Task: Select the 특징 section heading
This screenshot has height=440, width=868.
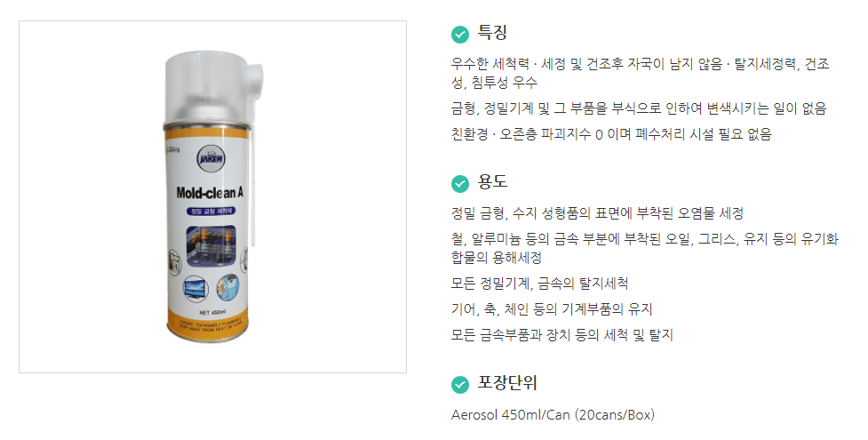Action: tap(492, 33)
